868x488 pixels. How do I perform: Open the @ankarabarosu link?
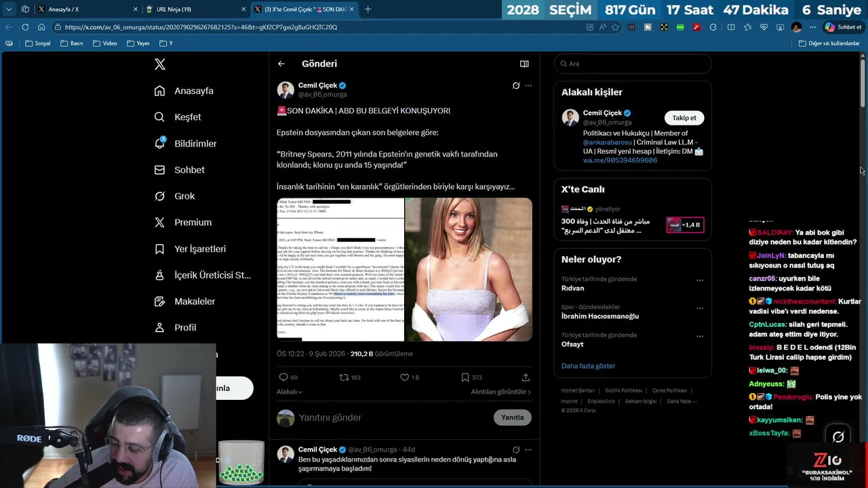tap(608, 142)
